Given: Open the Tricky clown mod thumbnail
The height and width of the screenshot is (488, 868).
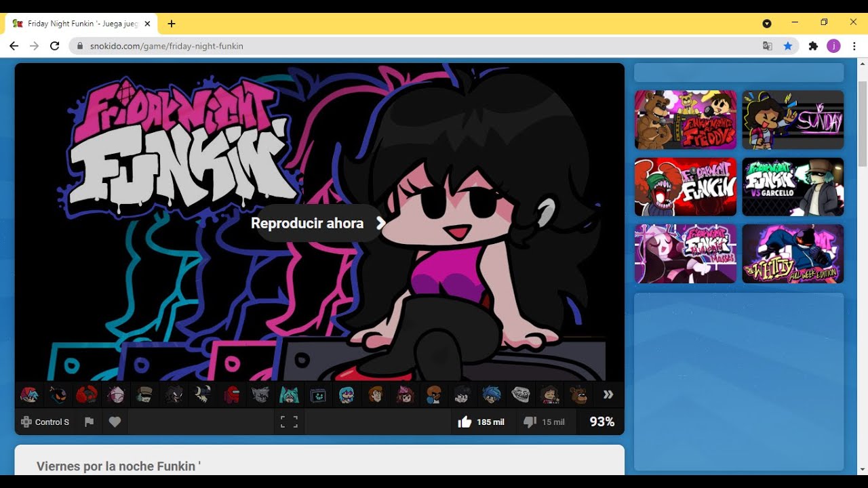Looking at the screenshot, I should (x=686, y=187).
